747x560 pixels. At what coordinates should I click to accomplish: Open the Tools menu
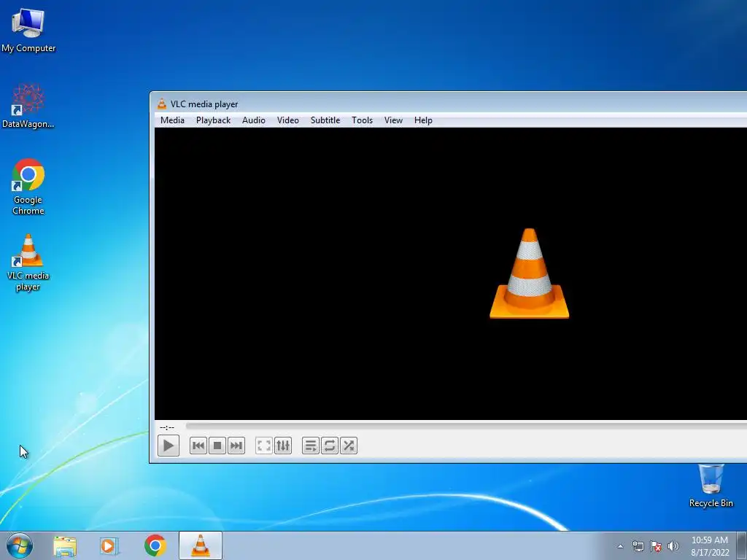pos(362,120)
